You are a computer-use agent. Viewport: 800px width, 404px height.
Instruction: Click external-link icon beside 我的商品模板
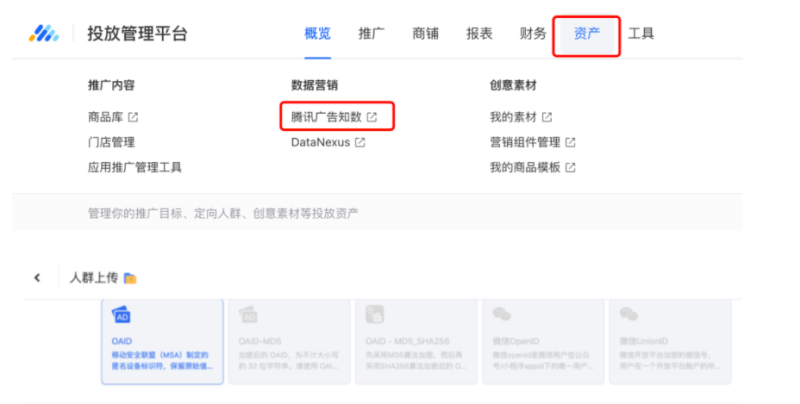click(x=570, y=167)
